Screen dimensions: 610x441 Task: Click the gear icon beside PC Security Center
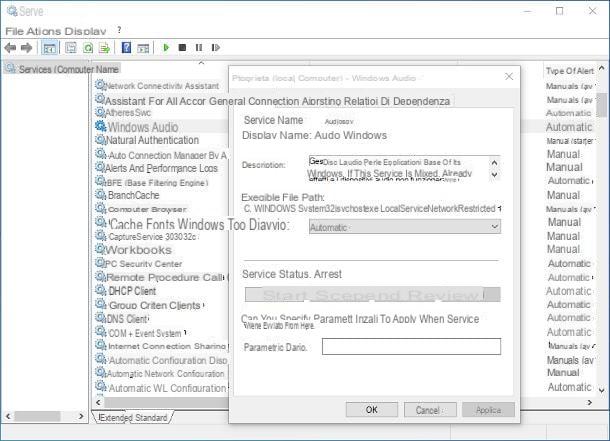coord(100,263)
